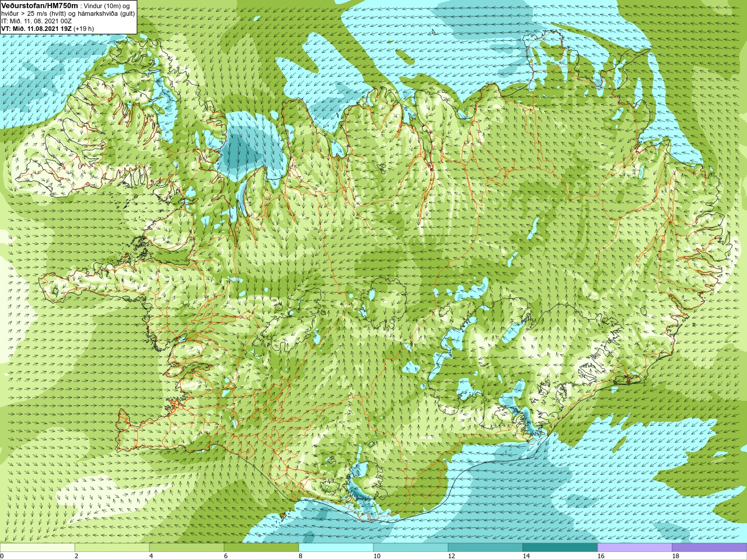747x560 pixels.
Task: Click the 4–6 m/s green legend swatch
Action: coord(187,548)
